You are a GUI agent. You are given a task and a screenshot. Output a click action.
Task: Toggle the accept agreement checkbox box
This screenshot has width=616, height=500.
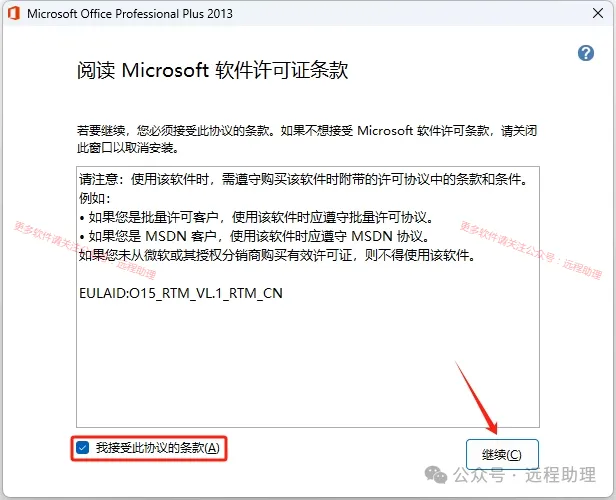pos(82,447)
